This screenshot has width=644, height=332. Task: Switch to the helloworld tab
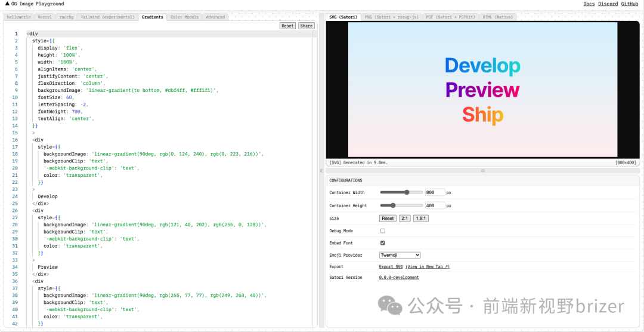pyautogui.click(x=19, y=17)
